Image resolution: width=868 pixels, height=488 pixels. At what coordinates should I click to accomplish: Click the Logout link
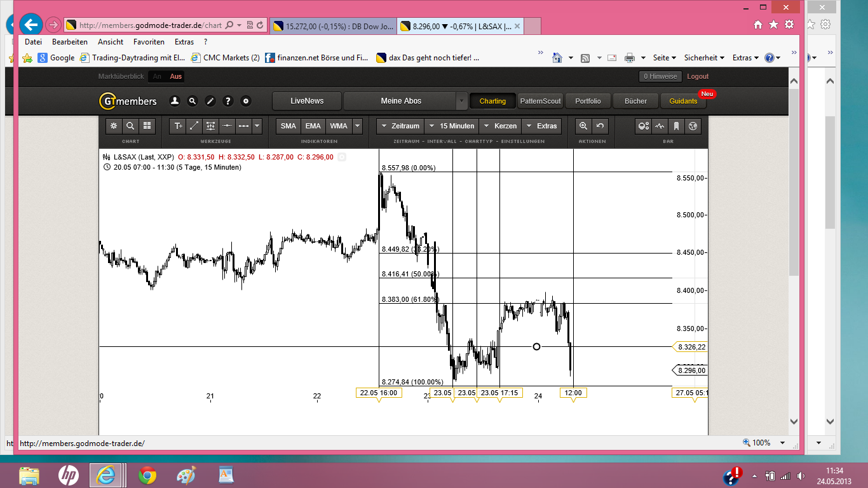698,76
